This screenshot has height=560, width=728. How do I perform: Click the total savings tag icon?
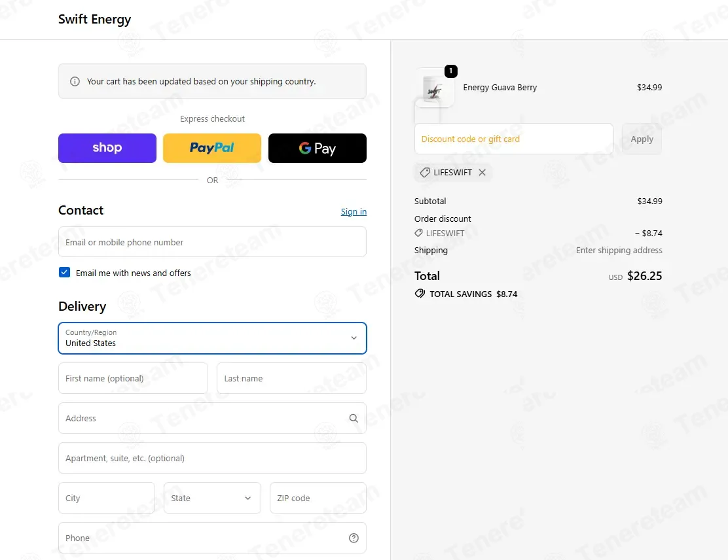point(420,294)
